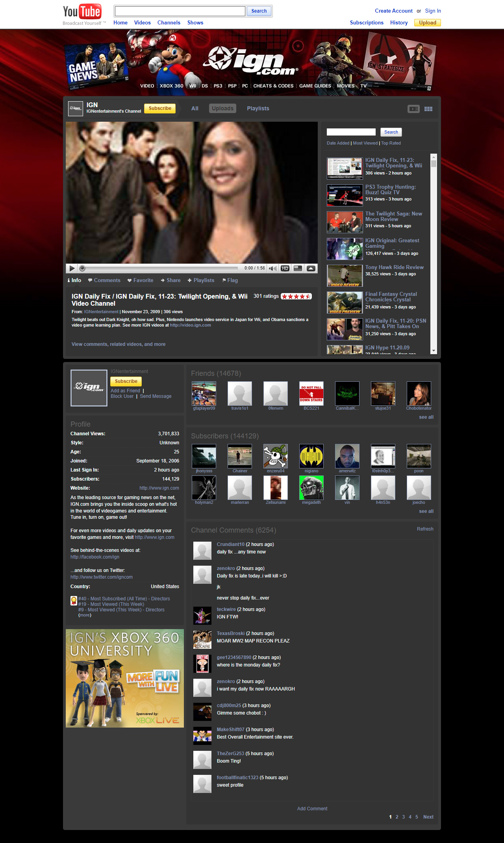Open Create Account link
The width and height of the screenshot is (504, 843).
(394, 11)
